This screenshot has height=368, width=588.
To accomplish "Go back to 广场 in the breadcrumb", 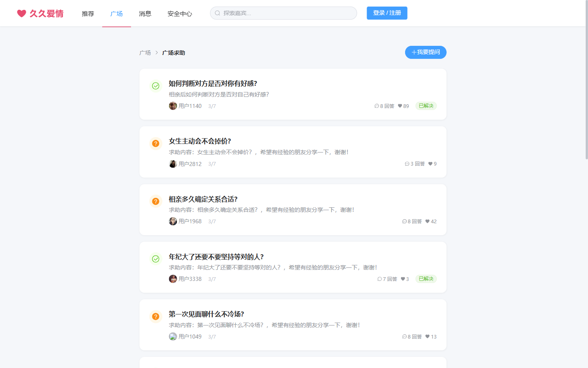I will [145, 53].
